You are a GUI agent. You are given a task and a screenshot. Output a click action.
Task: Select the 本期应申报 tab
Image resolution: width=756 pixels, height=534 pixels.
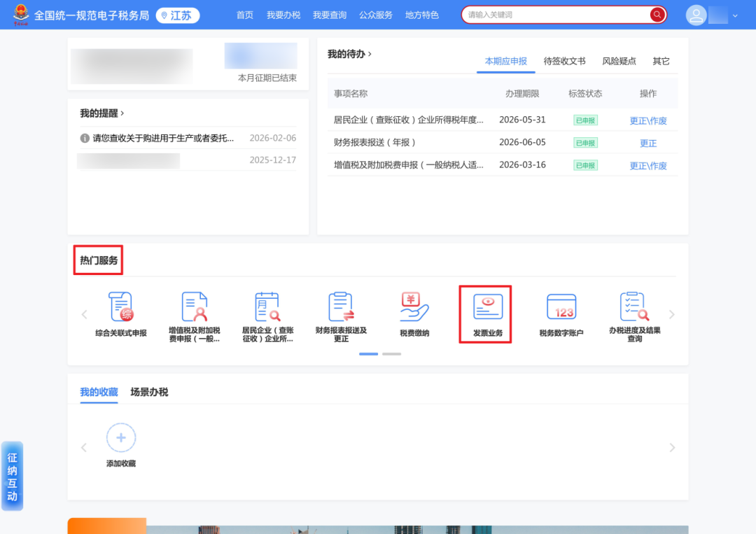(x=506, y=61)
